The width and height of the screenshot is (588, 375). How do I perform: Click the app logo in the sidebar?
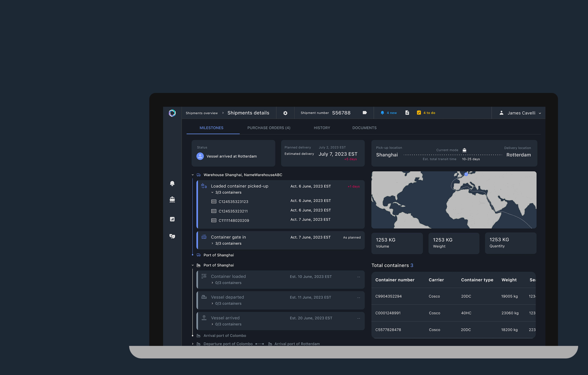tap(172, 113)
